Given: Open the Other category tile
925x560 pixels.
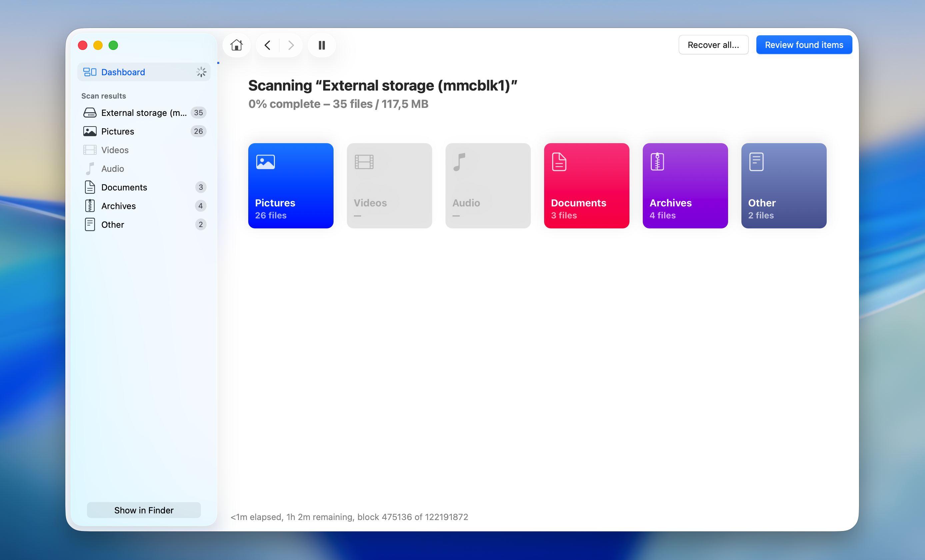Looking at the screenshot, I should (x=783, y=185).
